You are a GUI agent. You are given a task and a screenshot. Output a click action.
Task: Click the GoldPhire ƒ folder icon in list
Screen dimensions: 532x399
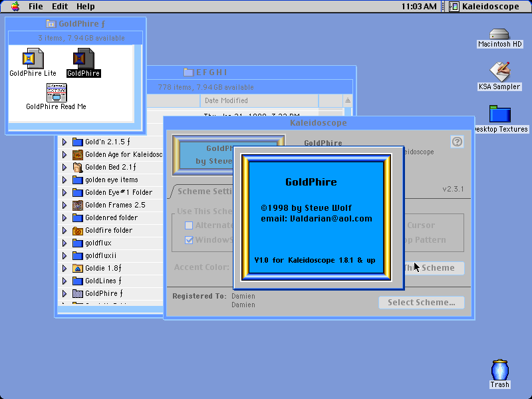click(x=78, y=293)
